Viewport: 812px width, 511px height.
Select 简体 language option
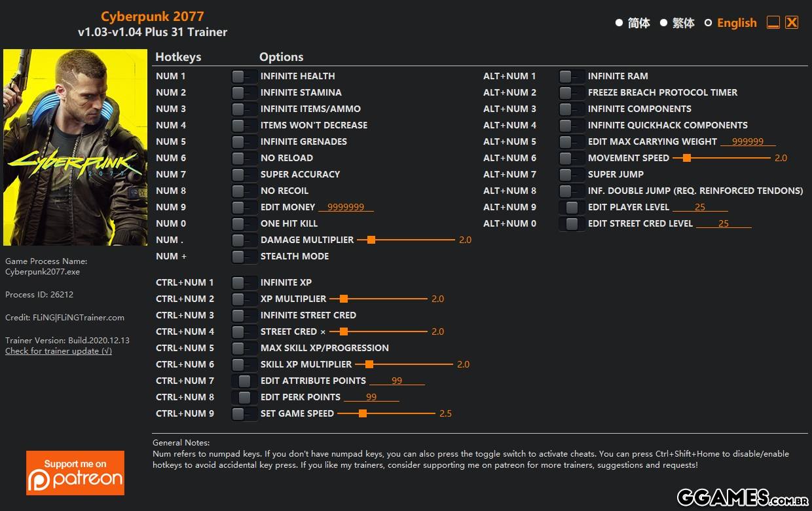click(x=619, y=23)
